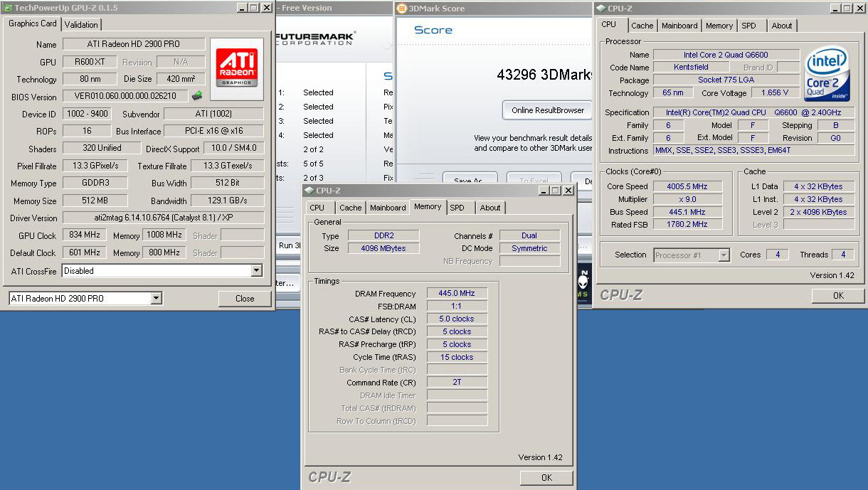Click the CAS# Latency 5.0 clocks value
Screen dimensions: 868x490
tap(457, 319)
